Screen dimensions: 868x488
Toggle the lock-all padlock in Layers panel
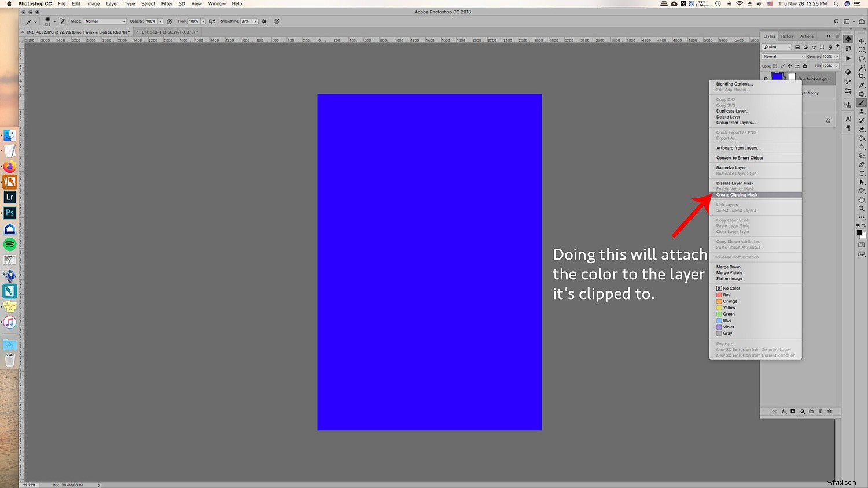804,66
